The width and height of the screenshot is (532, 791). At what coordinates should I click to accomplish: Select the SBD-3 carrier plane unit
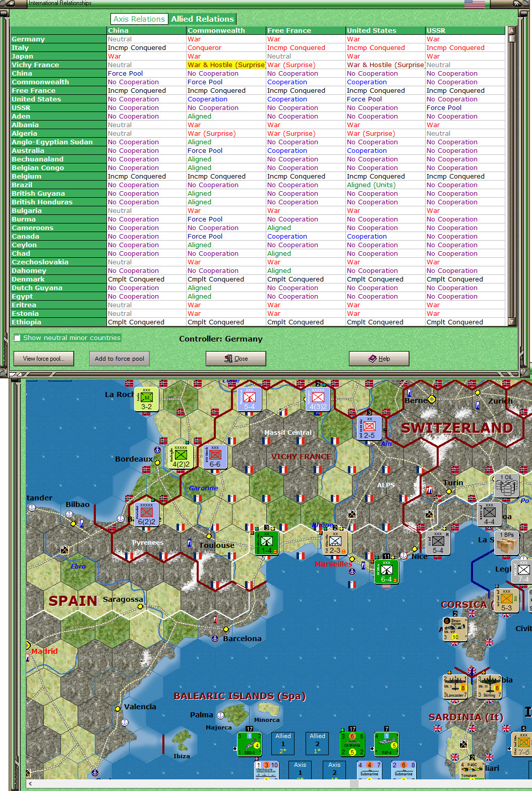249,745
